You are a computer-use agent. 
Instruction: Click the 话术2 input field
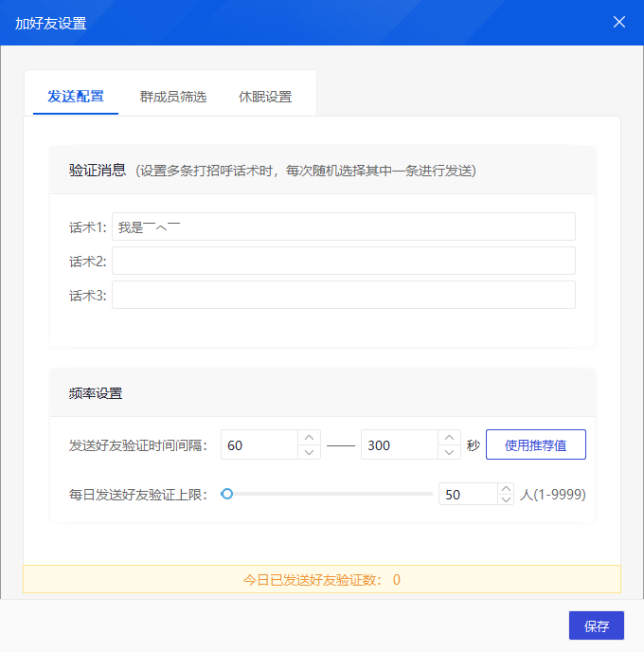[x=343, y=261]
